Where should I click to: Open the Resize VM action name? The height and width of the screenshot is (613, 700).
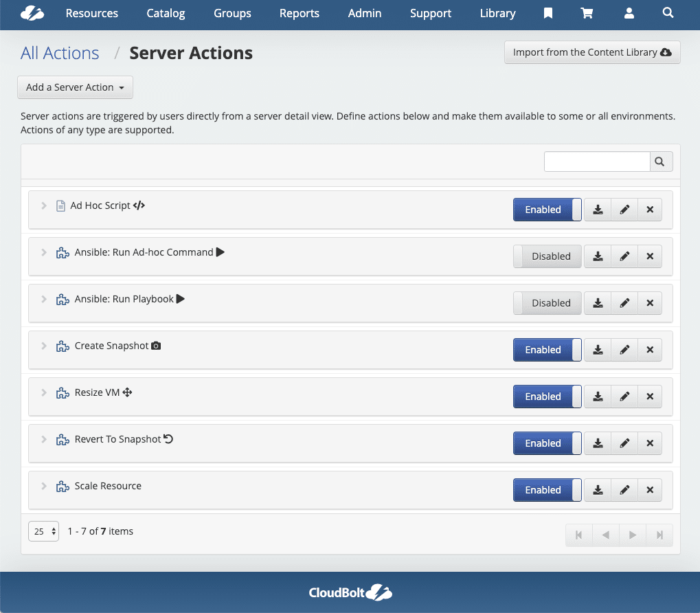coord(97,392)
